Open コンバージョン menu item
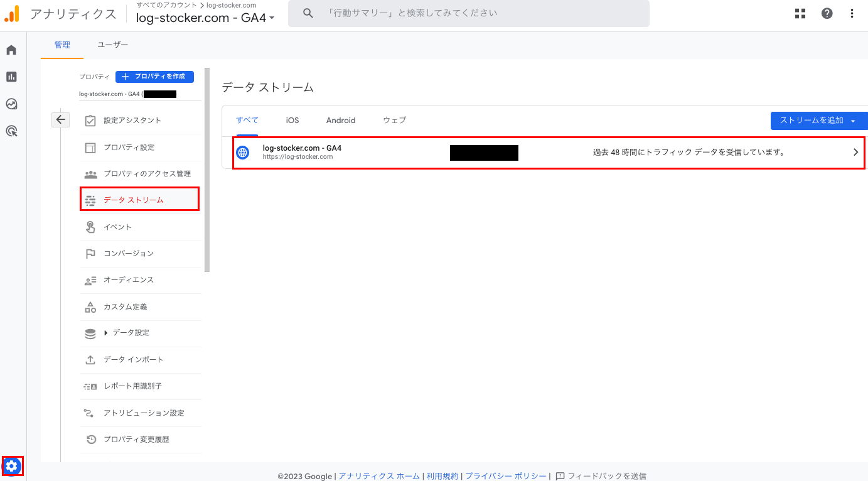The height and width of the screenshot is (481, 868). click(129, 254)
